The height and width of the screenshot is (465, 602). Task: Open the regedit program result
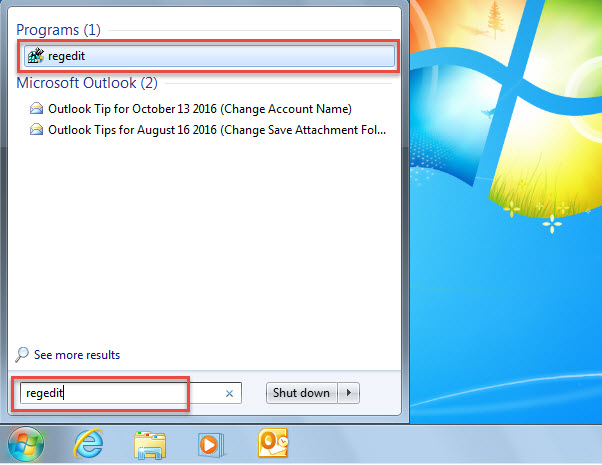(x=209, y=56)
